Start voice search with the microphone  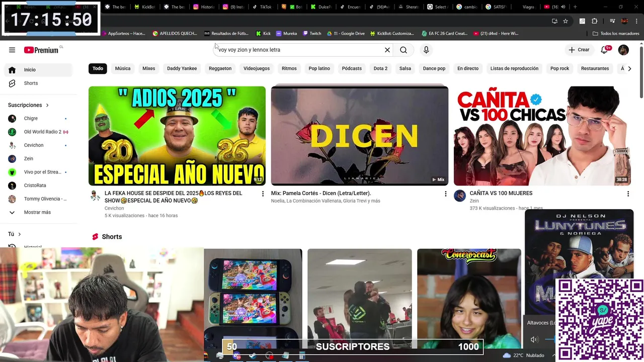click(426, 50)
